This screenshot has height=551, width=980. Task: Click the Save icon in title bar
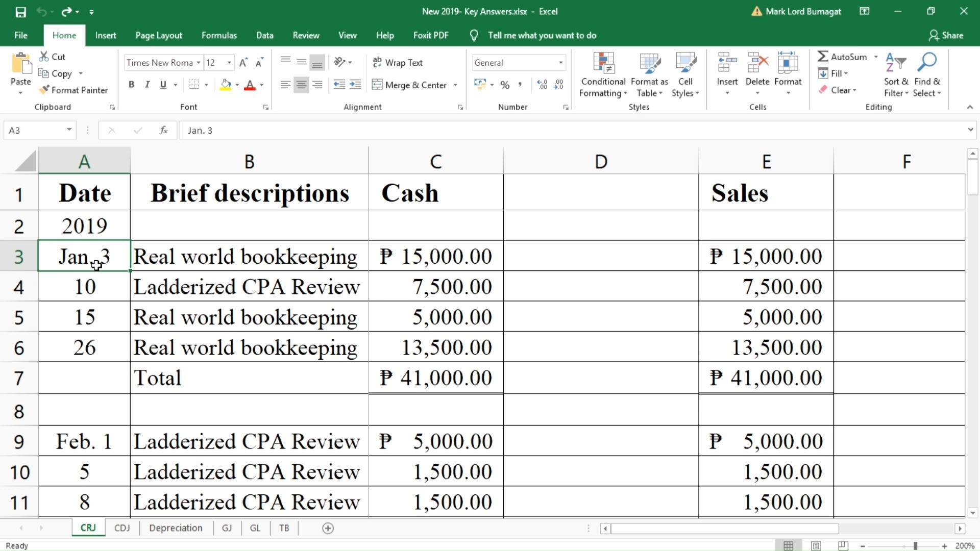(20, 12)
